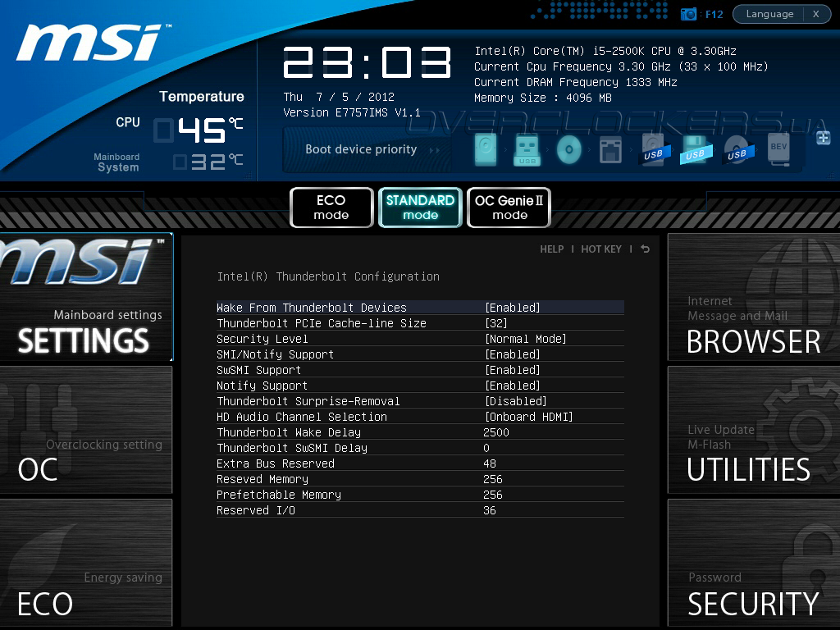Screen dimensions: 840x630
Task: Open the SECURITY password panel
Action: (754, 563)
